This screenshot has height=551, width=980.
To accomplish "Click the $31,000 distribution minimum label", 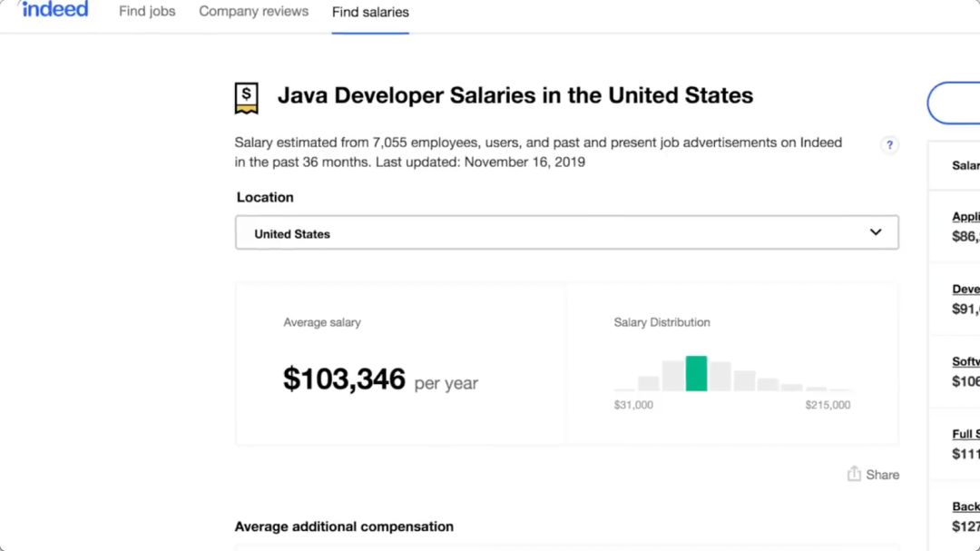I will point(633,405).
